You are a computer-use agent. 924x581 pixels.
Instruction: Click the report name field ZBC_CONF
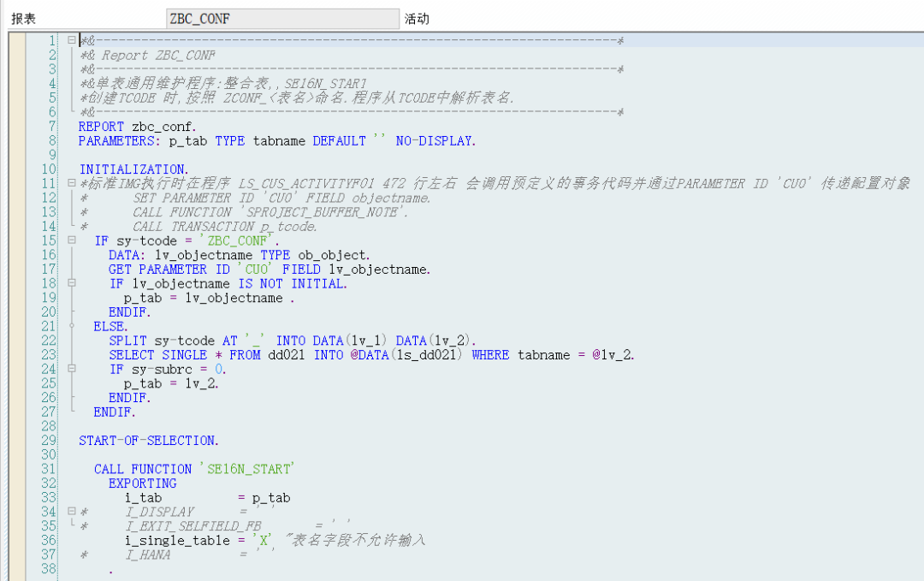pyautogui.click(x=282, y=19)
